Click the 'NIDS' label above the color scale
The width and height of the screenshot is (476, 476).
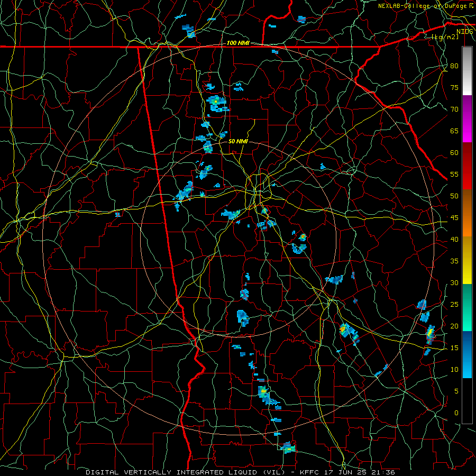click(464, 32)
